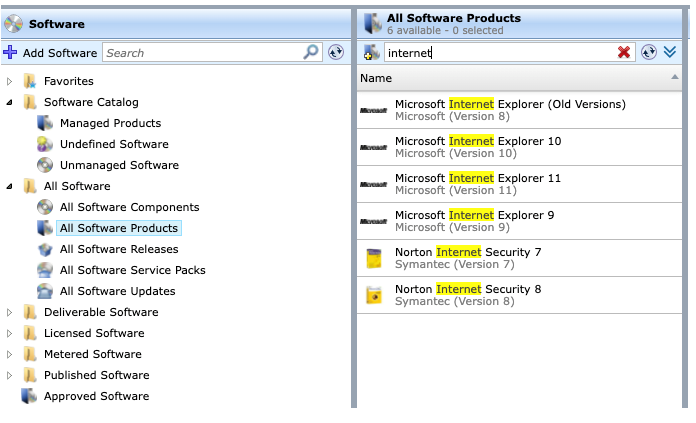Expand the Metered Software node
The height and width of the screenshot is (423, 696).
coord(9,354)
